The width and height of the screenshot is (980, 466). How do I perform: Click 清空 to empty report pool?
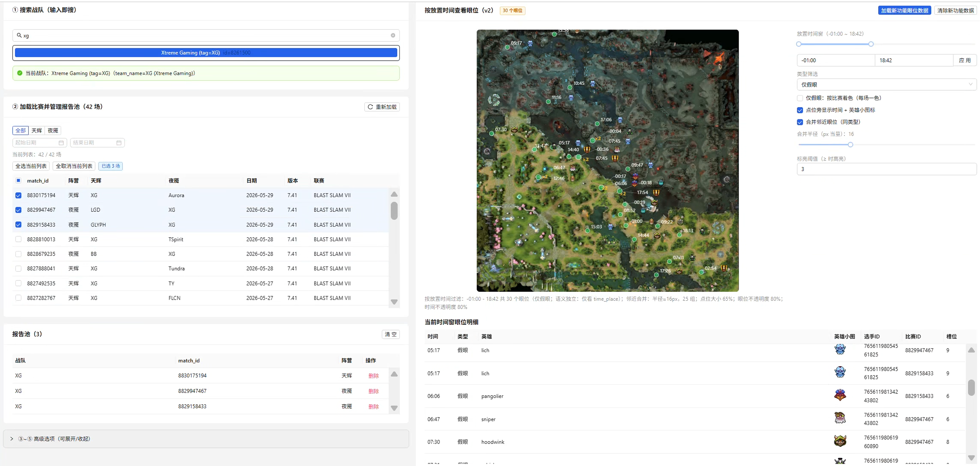coord(390,334)
